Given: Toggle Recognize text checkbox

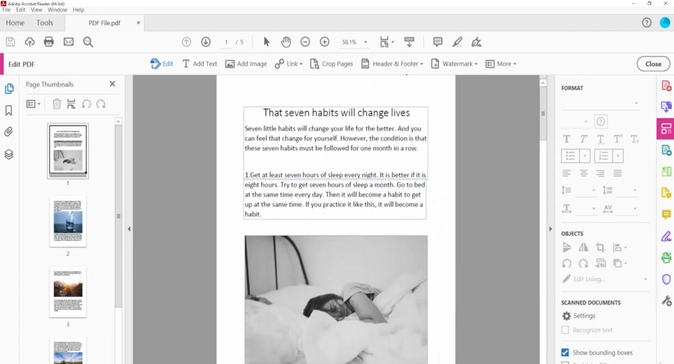Looking at the screenshot, I should tap(565, 330).
